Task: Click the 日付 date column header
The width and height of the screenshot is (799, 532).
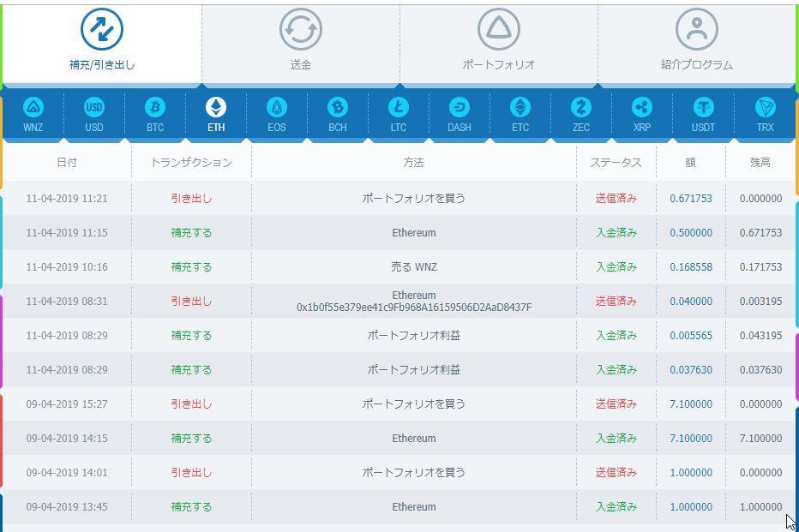Action: [x=67, y=162]
